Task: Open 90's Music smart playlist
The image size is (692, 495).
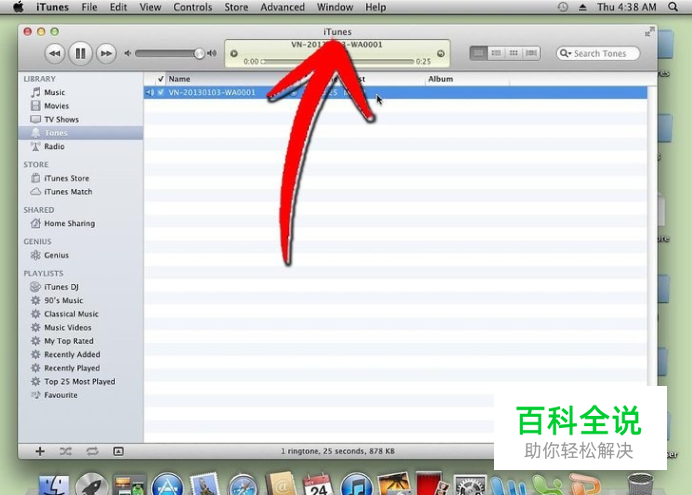Action: [x=64, y=300]
